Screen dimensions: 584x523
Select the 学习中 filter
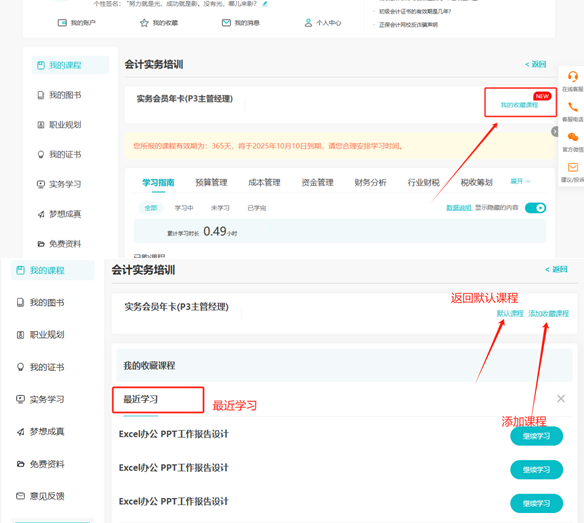click(x=184, y=208)
